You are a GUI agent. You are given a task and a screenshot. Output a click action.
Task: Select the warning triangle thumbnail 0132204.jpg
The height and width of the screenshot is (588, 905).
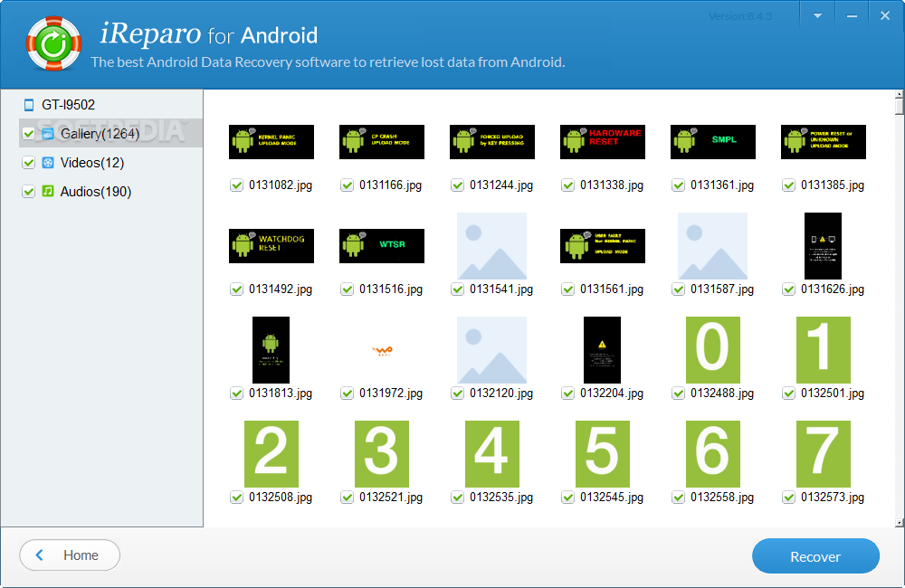(603, 350)
